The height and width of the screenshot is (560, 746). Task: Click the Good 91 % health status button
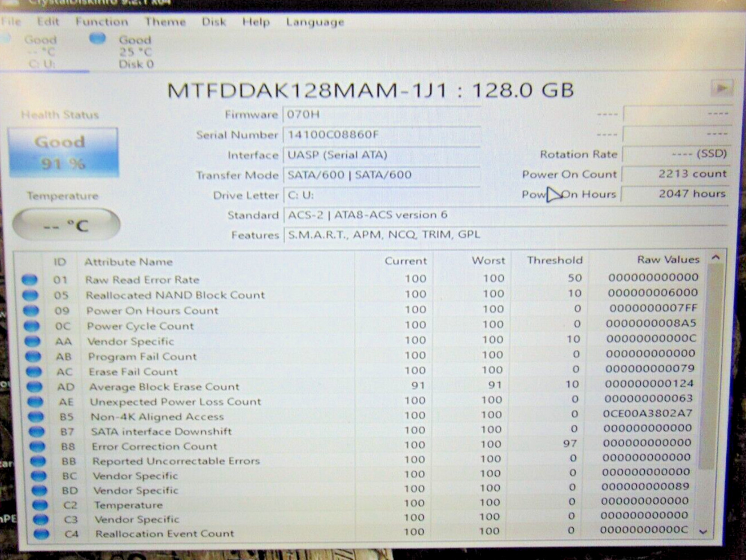coord(63,152)
